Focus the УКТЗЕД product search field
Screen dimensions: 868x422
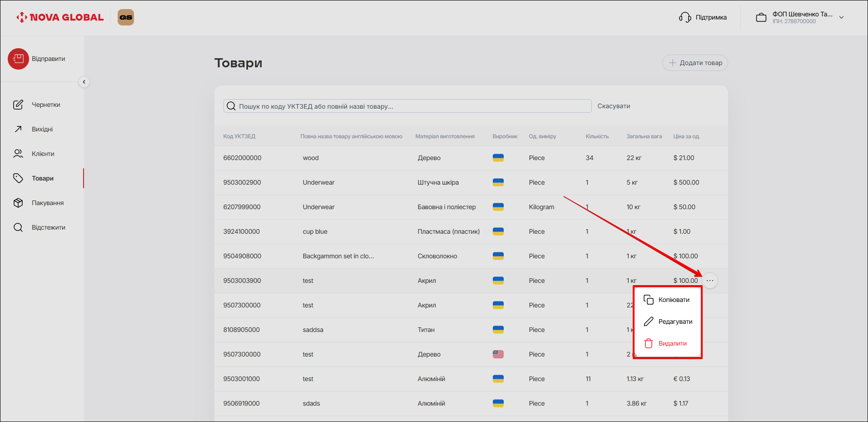[409, 106]
